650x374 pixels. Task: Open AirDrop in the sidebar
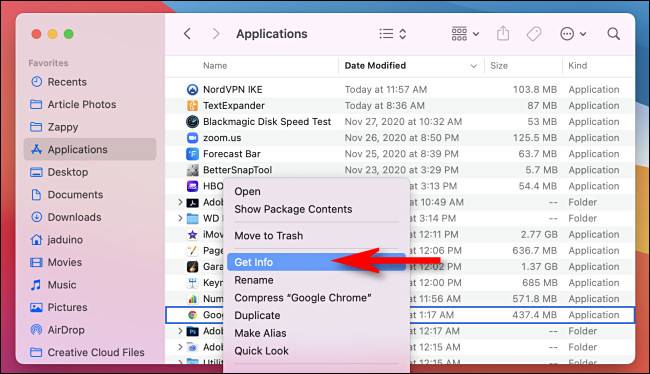point(90,330)
